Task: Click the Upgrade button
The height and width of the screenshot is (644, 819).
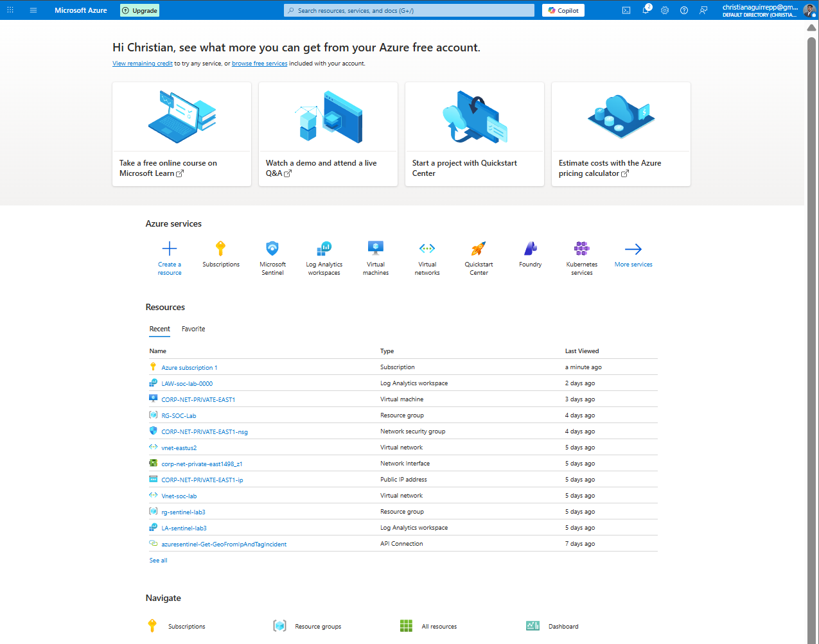Action: (x=139, y=10)
